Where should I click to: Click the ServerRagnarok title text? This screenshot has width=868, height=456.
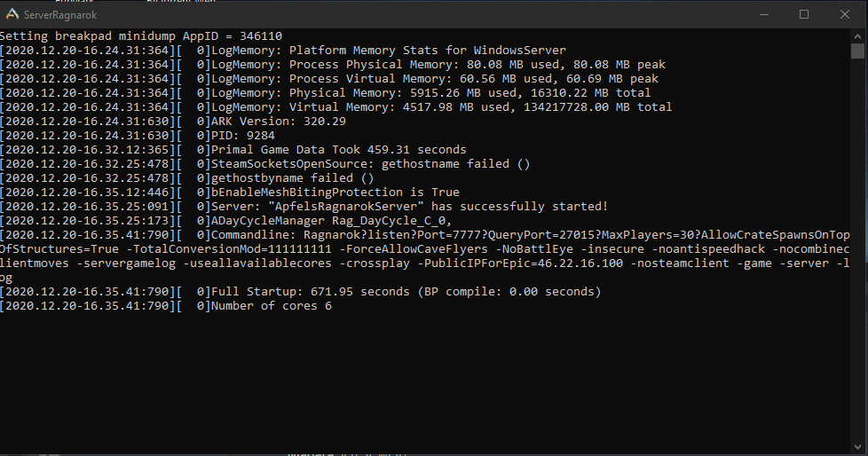(60, 15)
